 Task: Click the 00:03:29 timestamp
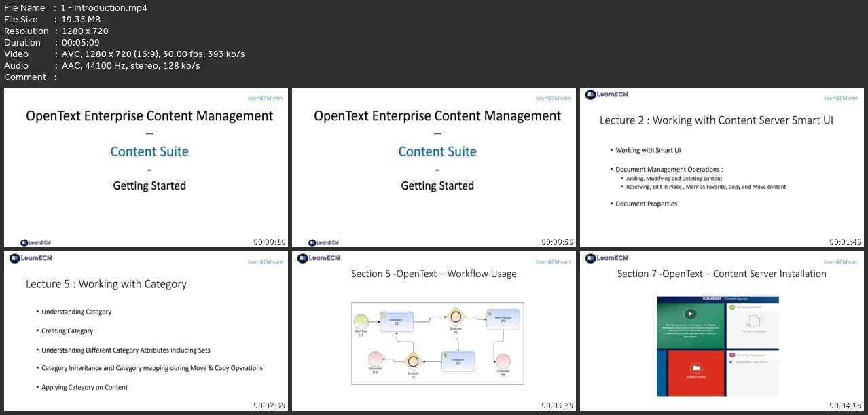coord(558,405)
